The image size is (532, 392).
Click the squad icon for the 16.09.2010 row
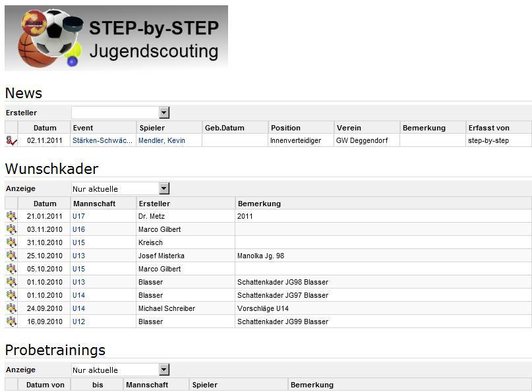(x=11, y=322)
